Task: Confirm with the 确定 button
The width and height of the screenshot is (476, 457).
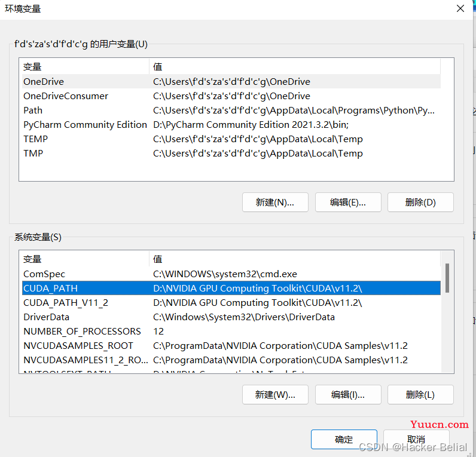Action: tap(344, 439)
